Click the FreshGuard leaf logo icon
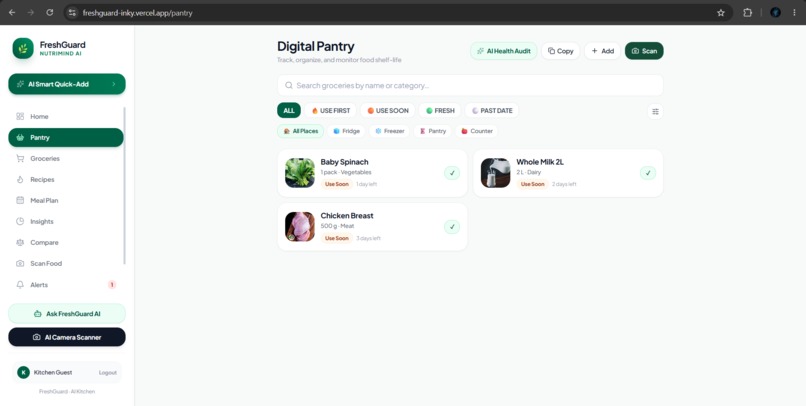The image size is (806, 406). click(x=23, y=48)
